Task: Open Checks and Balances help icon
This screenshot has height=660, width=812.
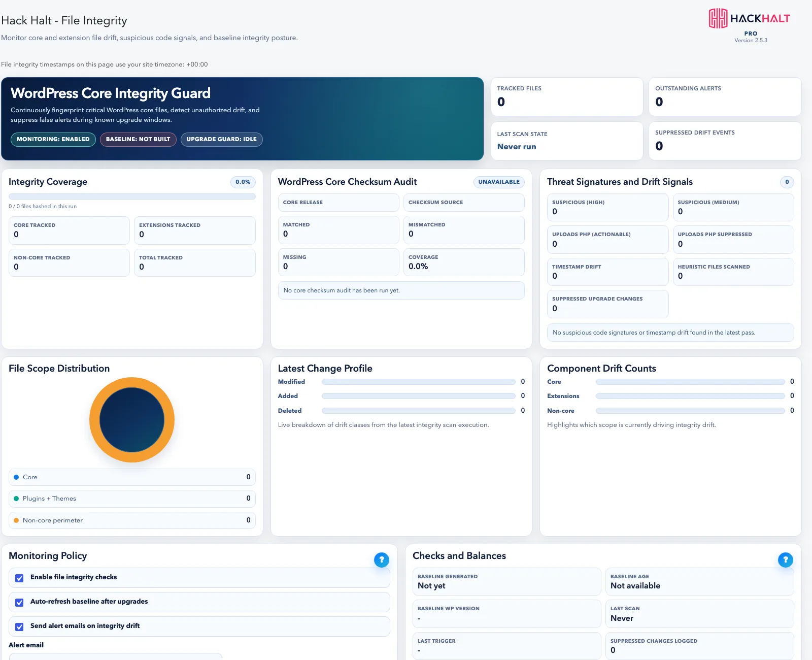Action: pos(786,559)
